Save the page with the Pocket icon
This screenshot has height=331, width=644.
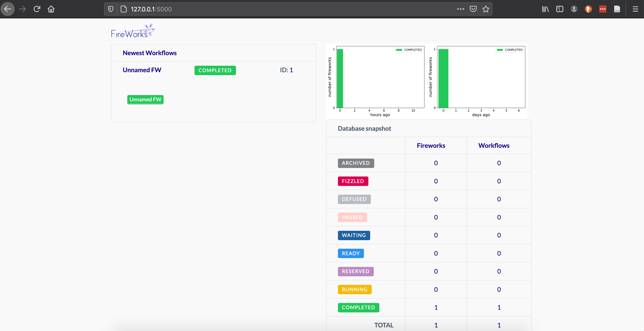point(473,9)
